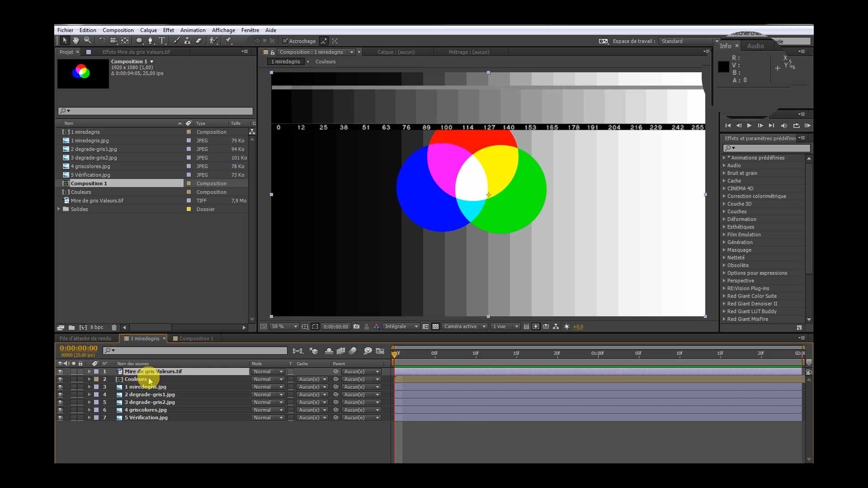This screenshot has width=868, height=488.
Task: Switch to the Composition 1 timeline tab
Action: (196, 338)
